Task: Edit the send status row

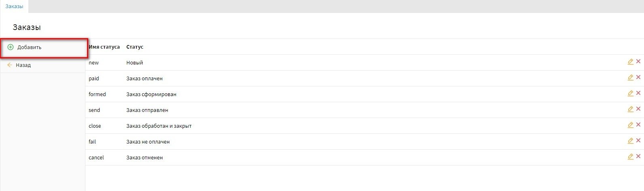Action: [630, 109]
